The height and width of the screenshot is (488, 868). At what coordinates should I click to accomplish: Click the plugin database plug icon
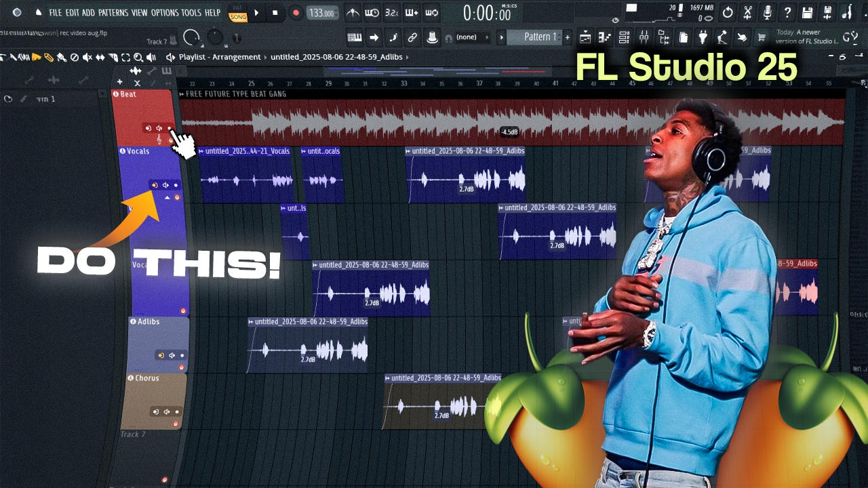click(703, 37)
